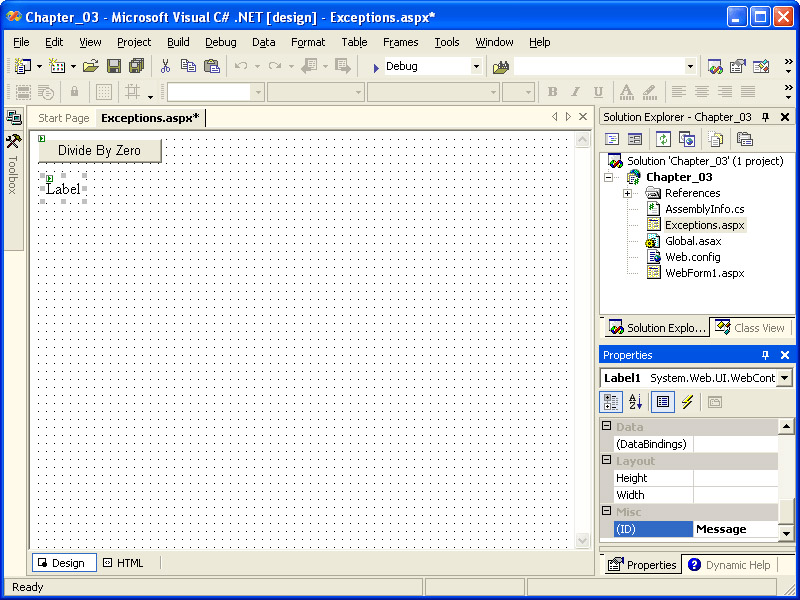
Task: Open the Label1 object selector dropdown
Action: coord(784,378)
